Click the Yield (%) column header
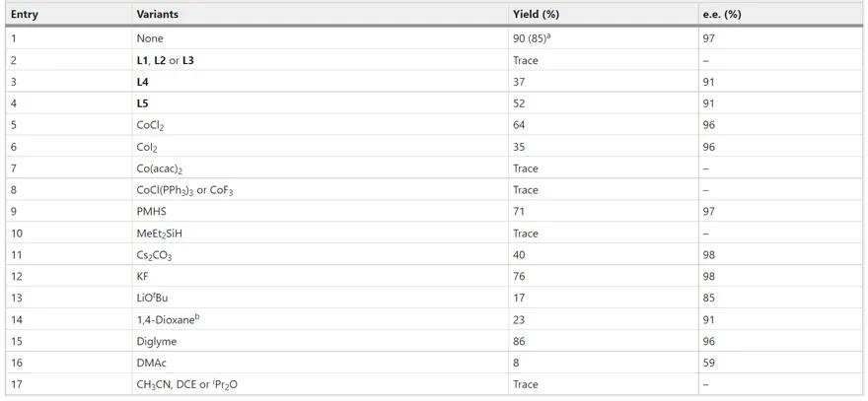This screenshot has width=868, height=401. coord(536,15)
